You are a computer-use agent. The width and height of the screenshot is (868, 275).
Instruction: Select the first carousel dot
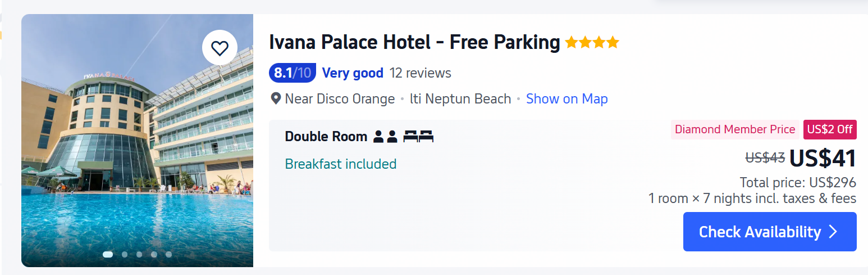(x=108, y=254)
